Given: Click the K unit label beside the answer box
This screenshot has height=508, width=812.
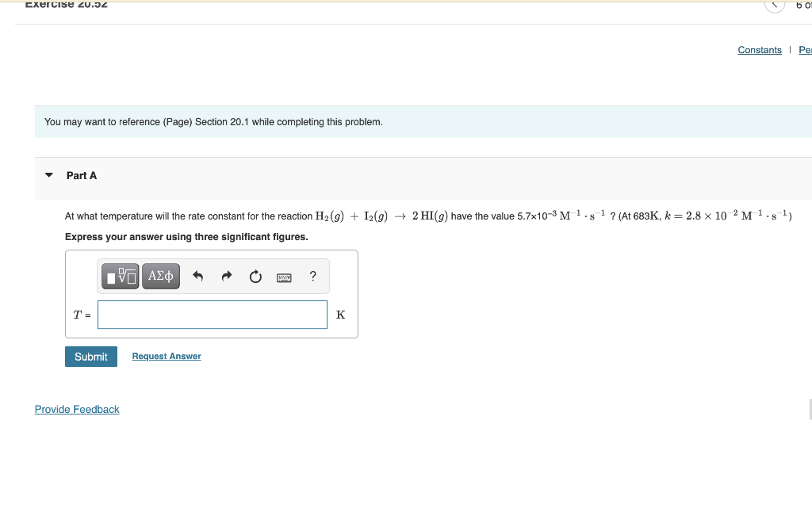Looking at the screenshot, I should (x=340, y=315).
